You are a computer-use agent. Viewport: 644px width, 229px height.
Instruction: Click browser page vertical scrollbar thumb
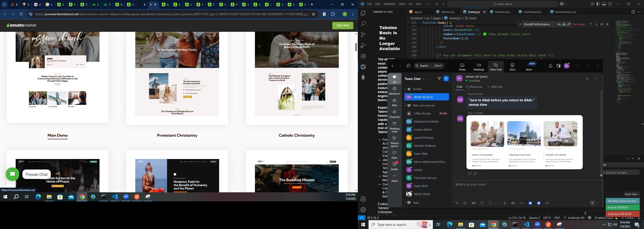coord(356,47)
